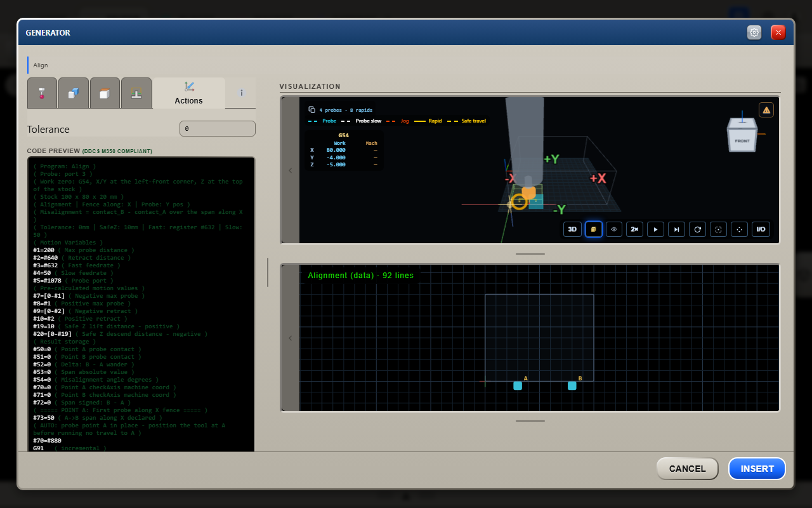
Task: Toggle the eye visibility button in the visualization
Action: 614,229
